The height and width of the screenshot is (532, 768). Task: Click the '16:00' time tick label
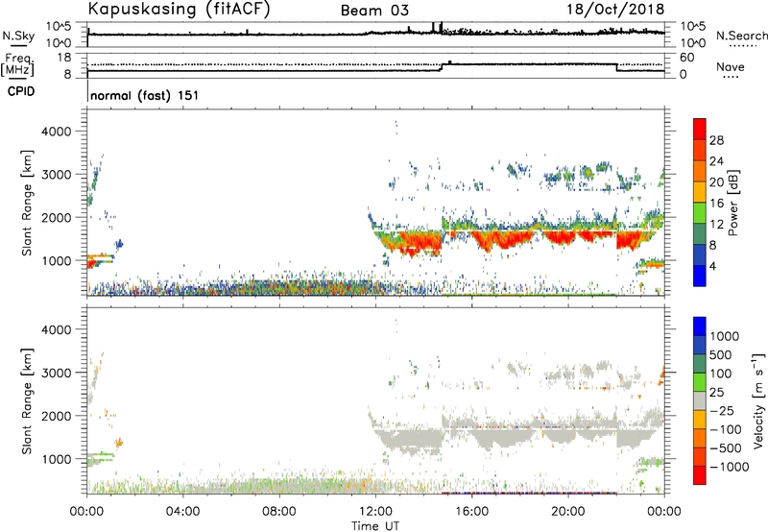point(472,512)
